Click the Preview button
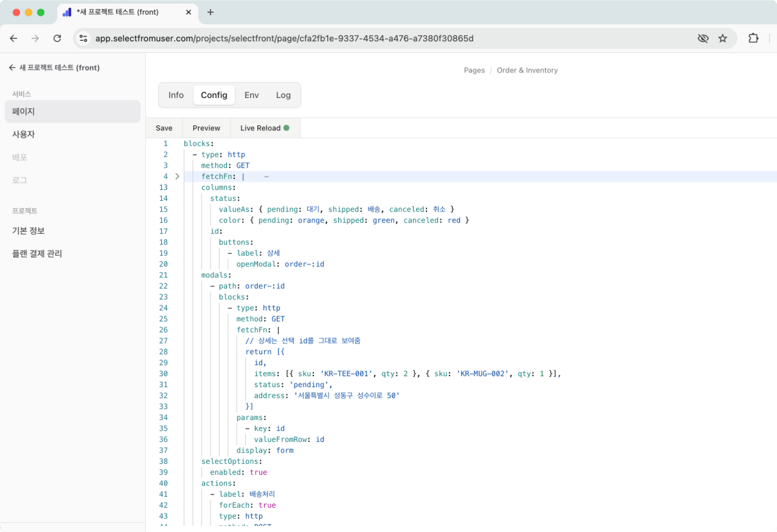This screenshot has height=532, width=777. point(206,128)
